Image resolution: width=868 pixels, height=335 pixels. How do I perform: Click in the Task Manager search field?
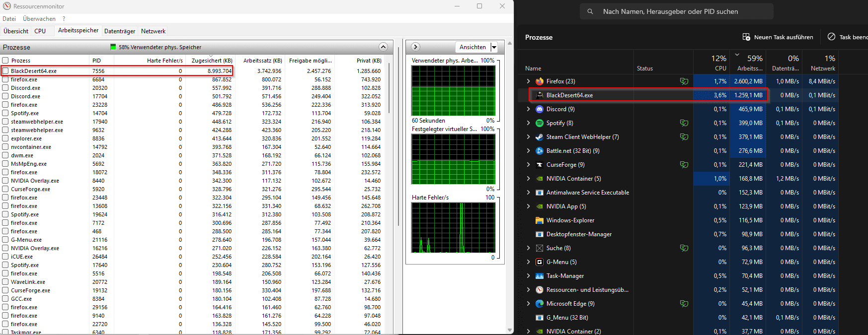pos(676,11)
